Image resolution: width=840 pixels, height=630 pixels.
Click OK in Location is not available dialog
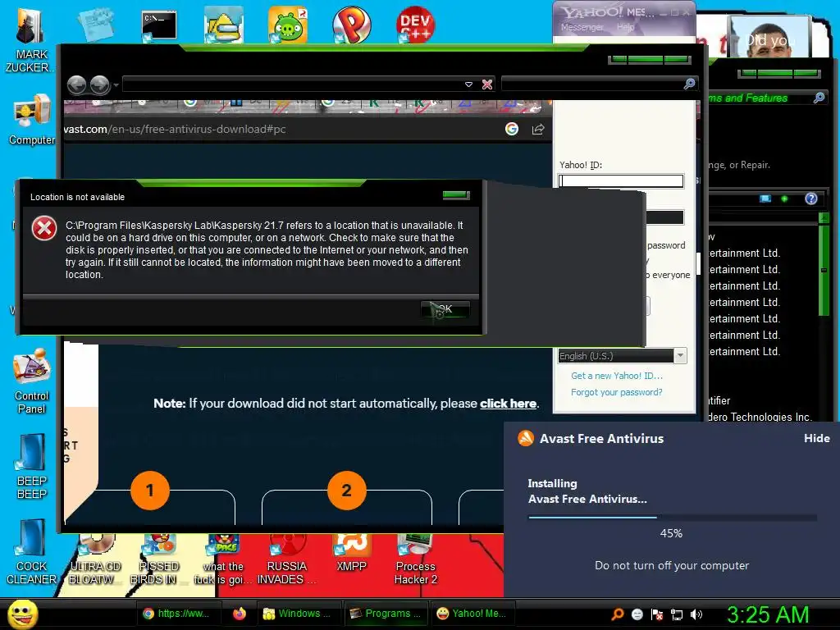point(445,309)
